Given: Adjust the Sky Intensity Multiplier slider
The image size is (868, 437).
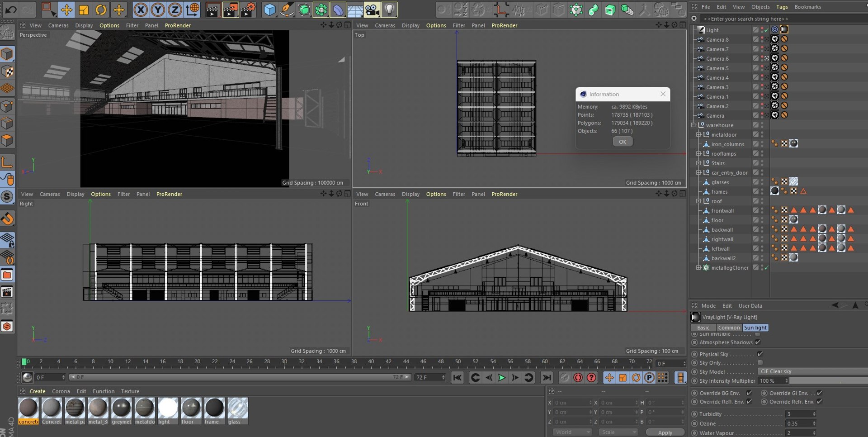Looking at the screenshot, I should 828,380.
